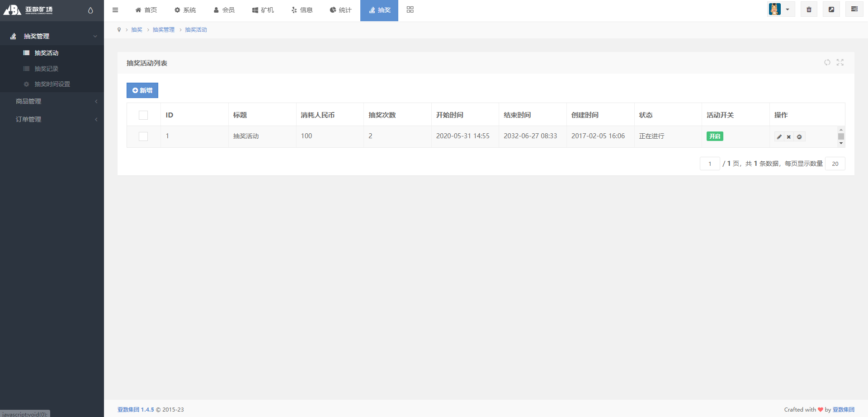The image size is (868, 417).
Task: Check the select-all checkbox in table header
Action: [143, 115]
